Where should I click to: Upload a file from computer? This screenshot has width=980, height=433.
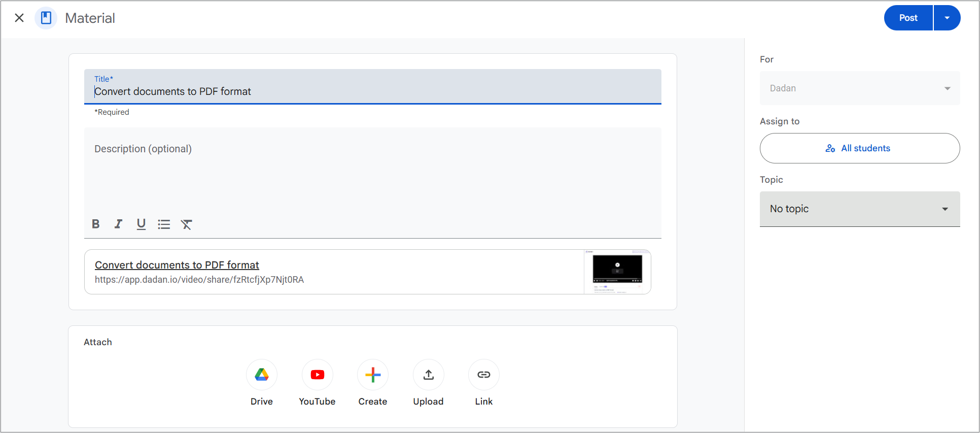click(x=428, y=375)
